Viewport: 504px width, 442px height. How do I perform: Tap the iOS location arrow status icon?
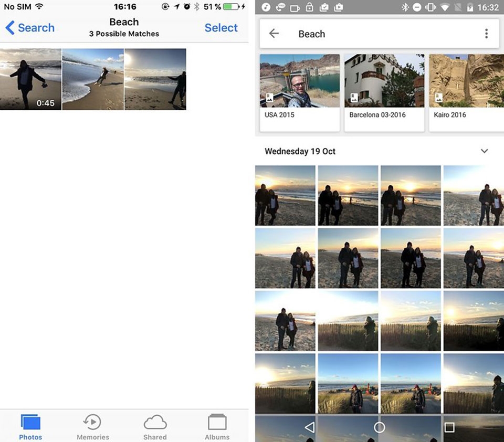[176, 6]
